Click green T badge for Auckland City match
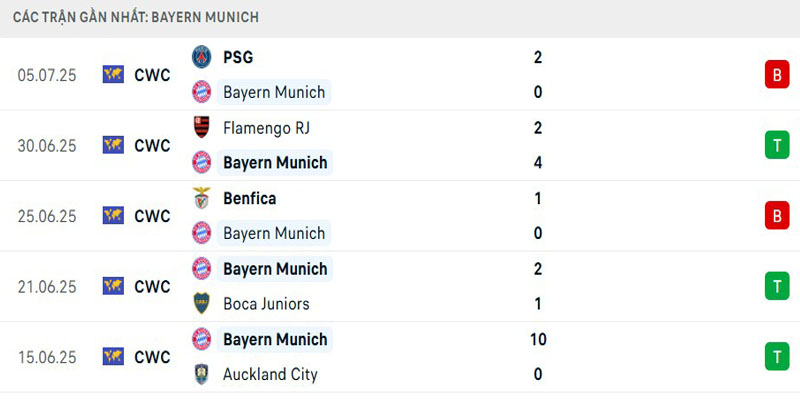This screenshot has height=400, width=800. pyautogui.click(x=777, y=356)
